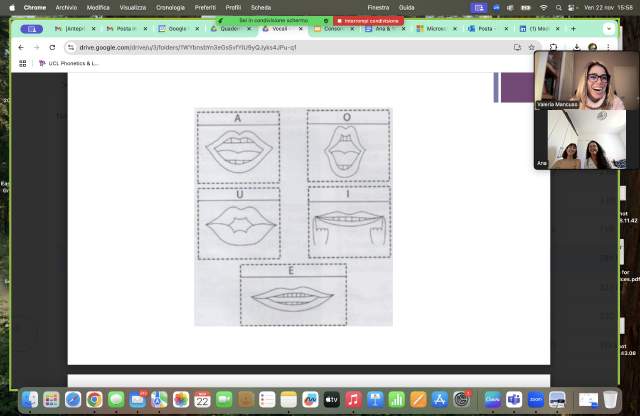This screenshot has height=416, width=640.
Task: Open Chrome downloads icon in toolbar
Action: tap(576, 47)
